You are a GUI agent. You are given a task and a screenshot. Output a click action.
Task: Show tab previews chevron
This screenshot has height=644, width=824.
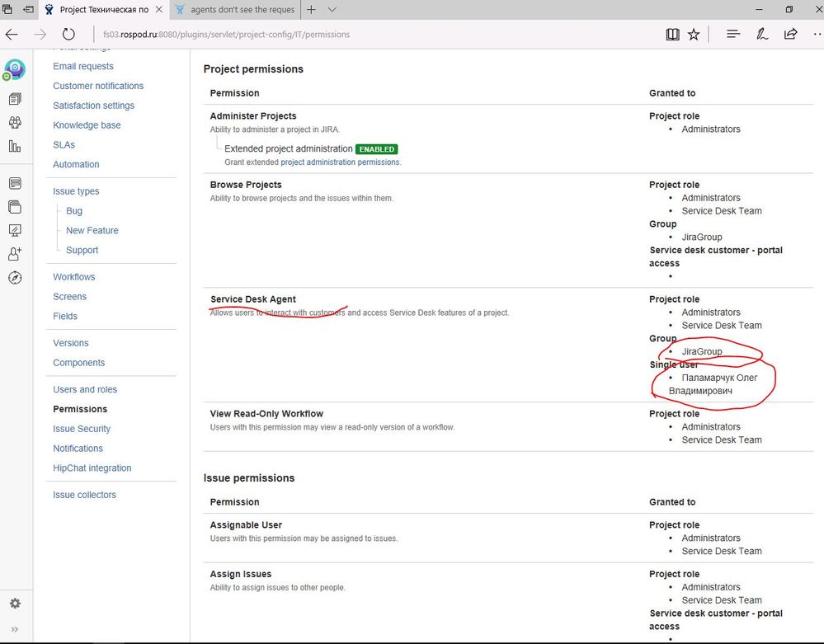pyautogui.click(x=332, y=9)
